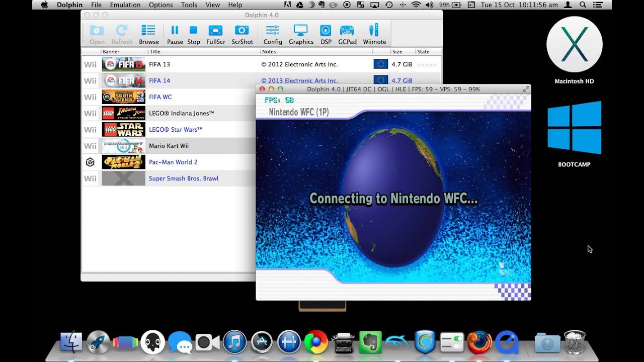
Task: Click the FIFA 13 banner thumbnail
Action: pos(123,64)
